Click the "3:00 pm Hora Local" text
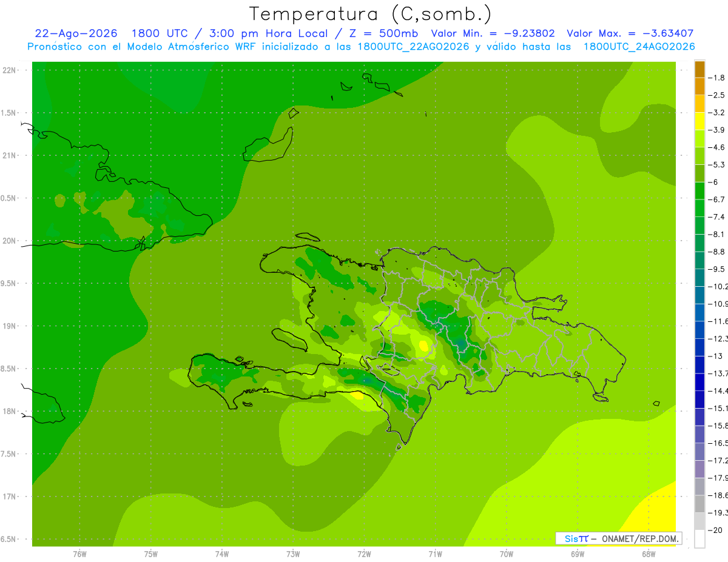This screenshot has width=728, height=562. pos(269,34)
